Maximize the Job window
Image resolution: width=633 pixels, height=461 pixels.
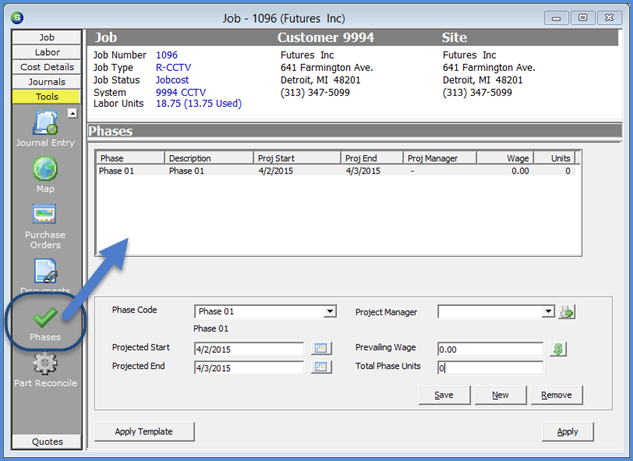click(x=583, y=18)
